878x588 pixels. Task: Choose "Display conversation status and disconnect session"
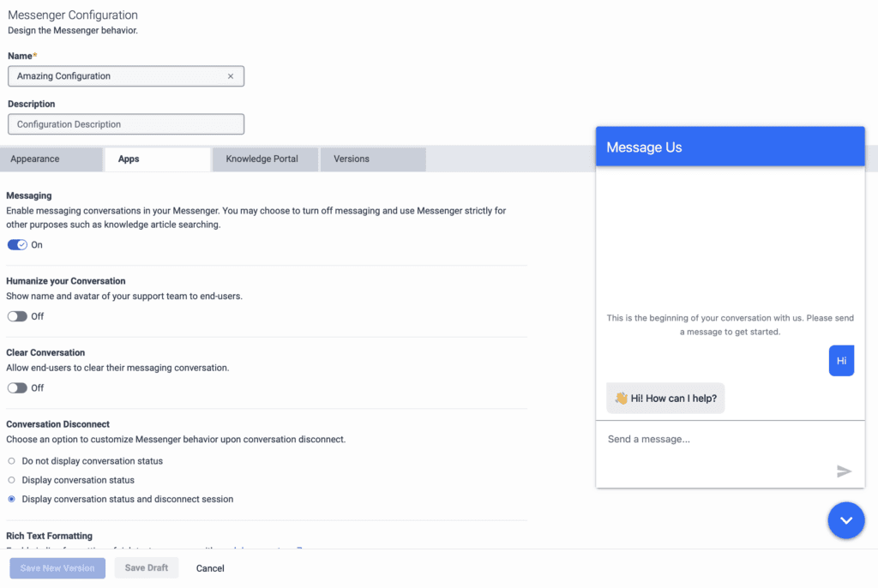point(9,499)
